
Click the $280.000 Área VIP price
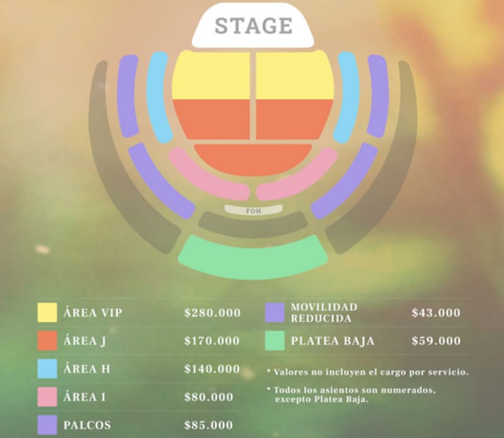pyautogui.click(x=212, y=313)
